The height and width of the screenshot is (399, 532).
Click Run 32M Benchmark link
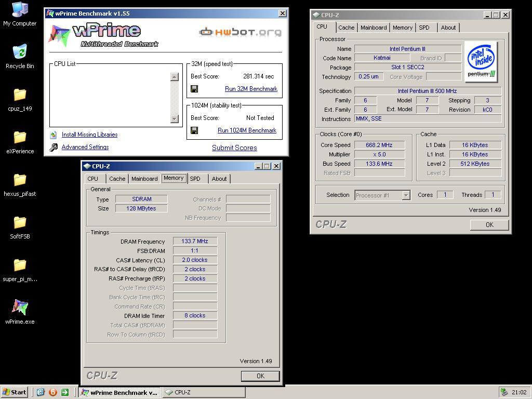click(251, 89)
